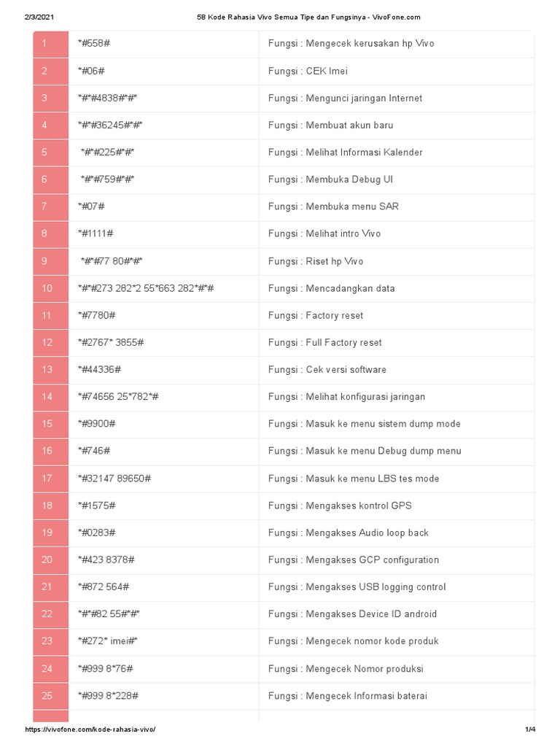
Task: Click the vivofone.com/kode-rahasia-vivo URL in the footer
Action: (90, 730)
